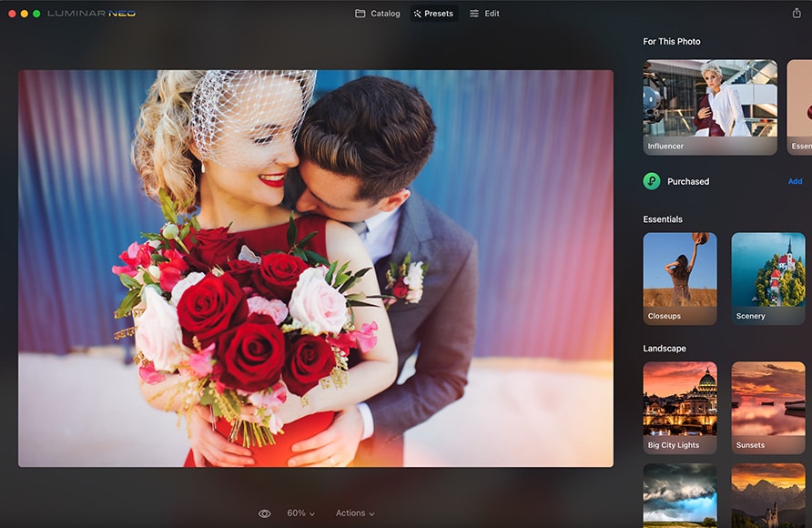Switch to the Edit tab
This screenshot has width=812, height=528.
(484, 14)
